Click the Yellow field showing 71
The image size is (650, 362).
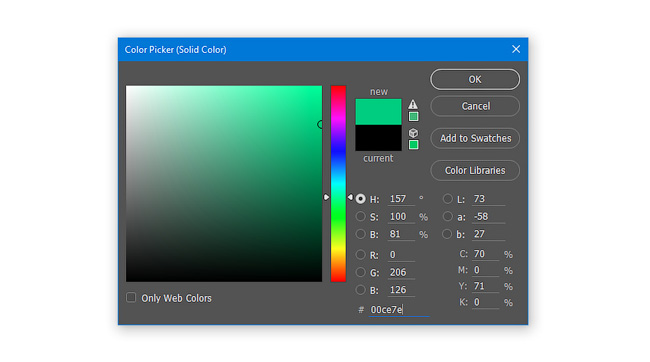pyautogui.click(x=485, y=286)
